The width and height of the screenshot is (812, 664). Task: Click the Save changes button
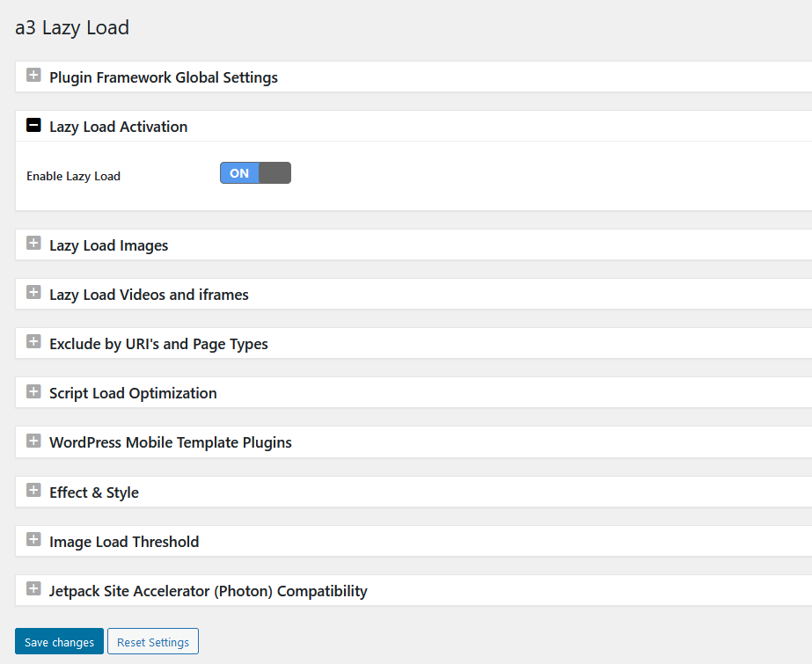(x=59, y=641)
